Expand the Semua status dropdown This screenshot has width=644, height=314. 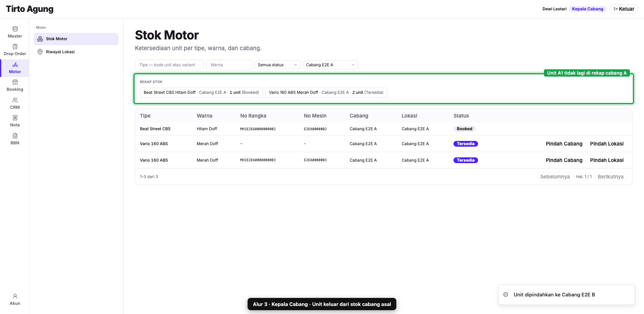coord(278,65)
